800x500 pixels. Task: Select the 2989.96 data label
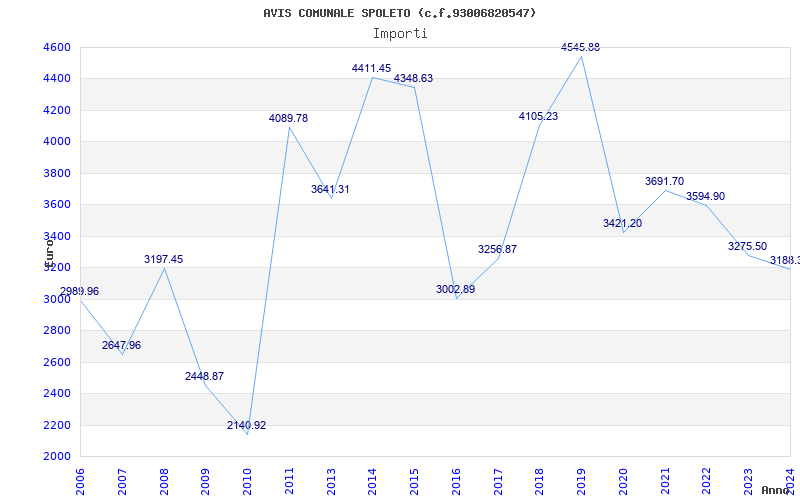(x=80, y=291)
